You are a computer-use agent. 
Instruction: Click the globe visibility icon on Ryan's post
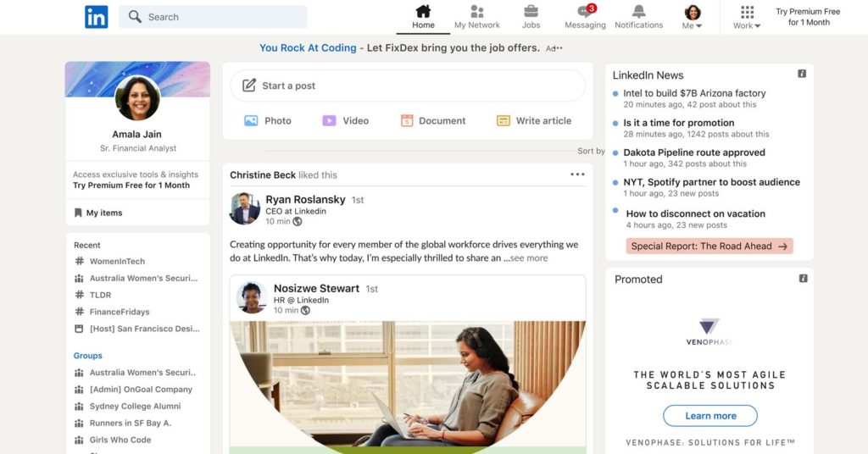point(298,222)
